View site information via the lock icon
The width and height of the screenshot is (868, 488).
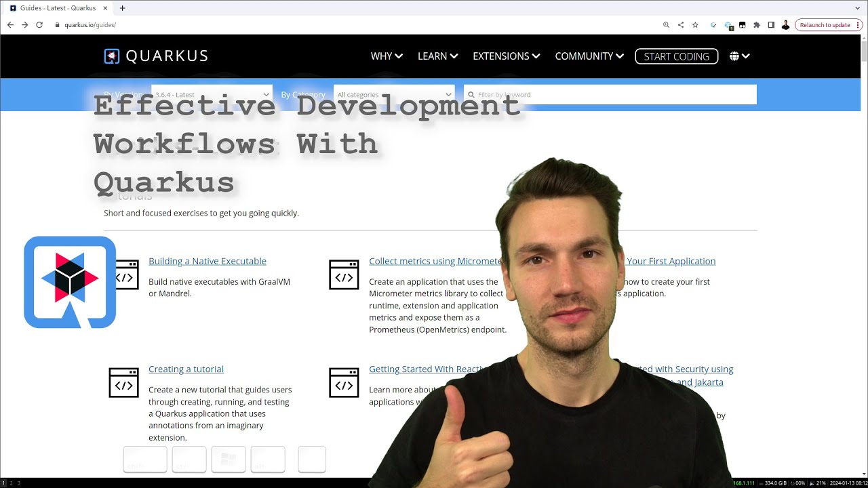coord(57,25)
